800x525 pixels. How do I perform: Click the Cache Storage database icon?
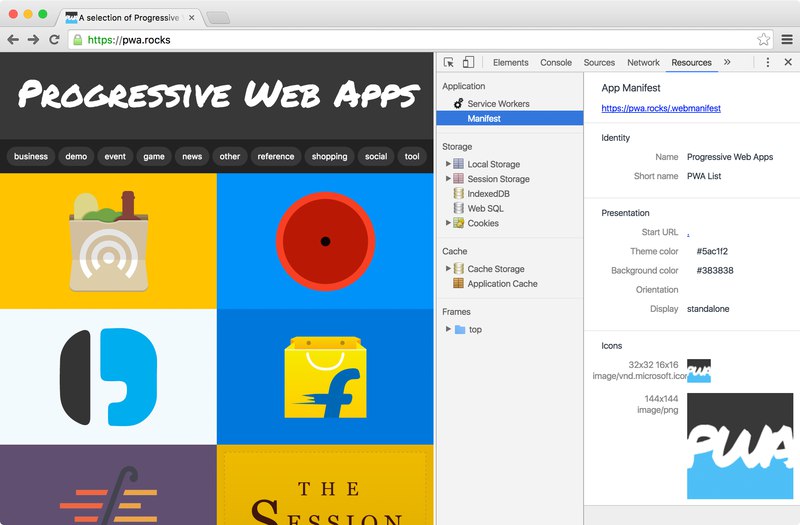(x=459, y=268)
